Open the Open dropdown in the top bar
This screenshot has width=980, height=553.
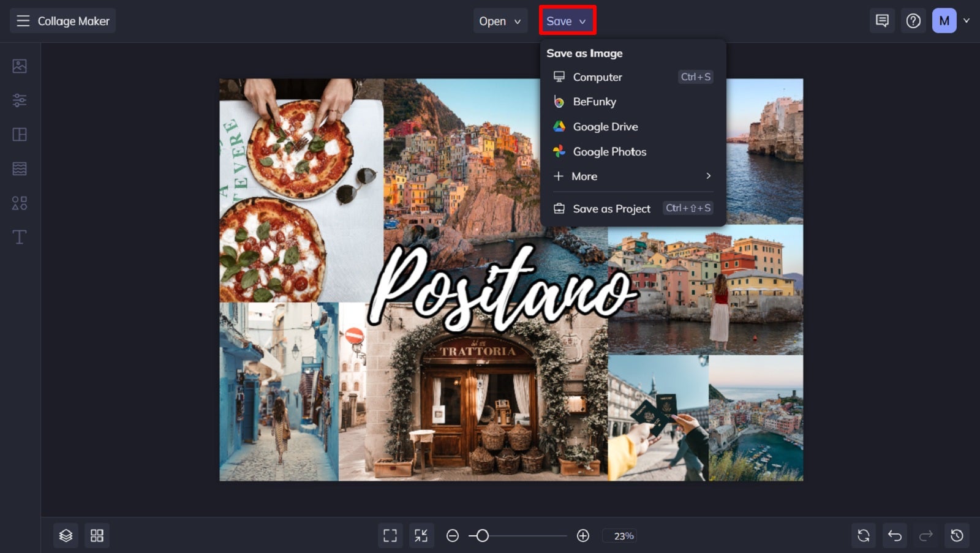point(500,20)
